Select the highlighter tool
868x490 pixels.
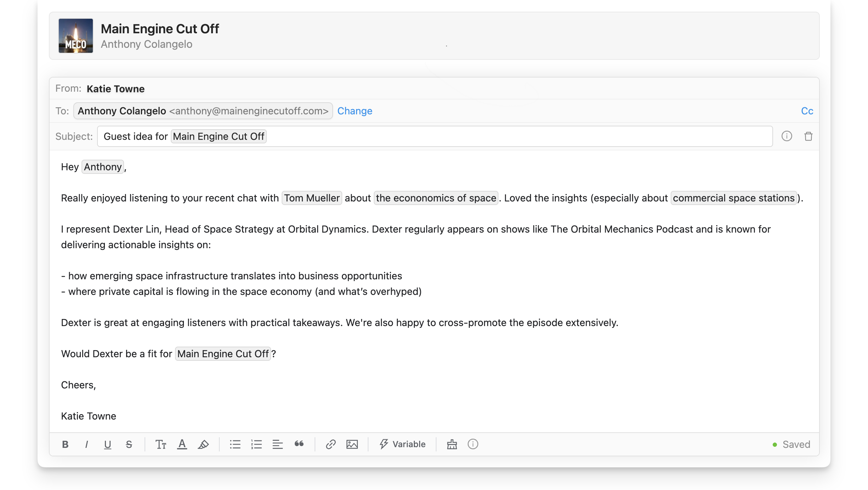click(x=203, y=444)
